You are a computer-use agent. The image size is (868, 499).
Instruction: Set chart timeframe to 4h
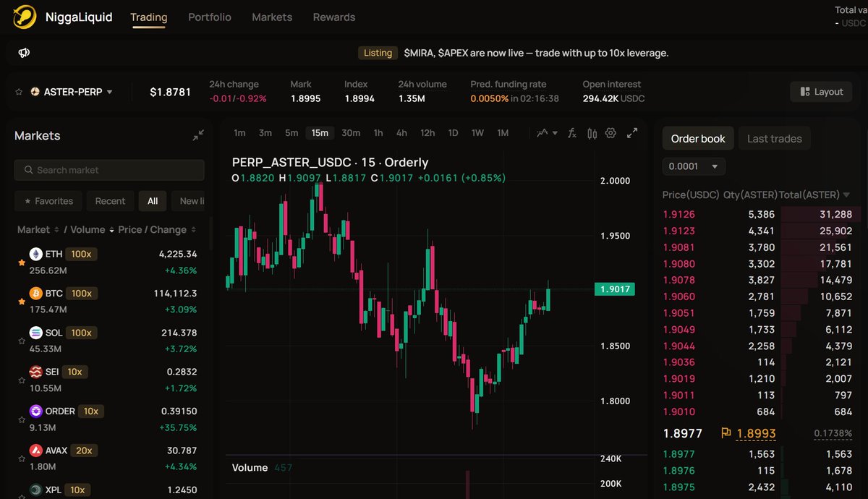[x=401, y=133]
